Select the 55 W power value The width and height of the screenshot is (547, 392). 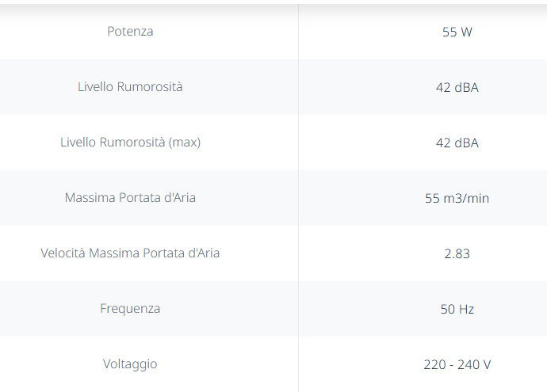pos(457,32)
